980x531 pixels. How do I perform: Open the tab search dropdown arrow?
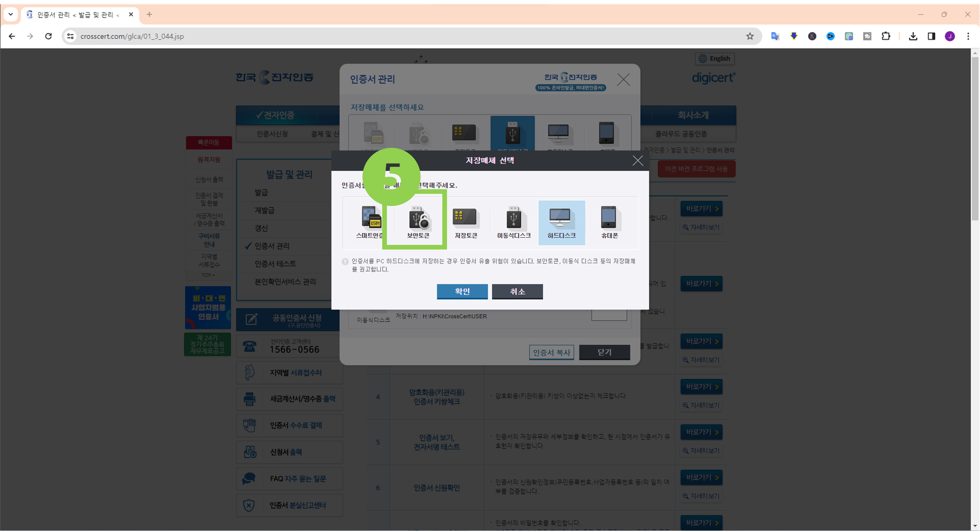tap(11, 14)
